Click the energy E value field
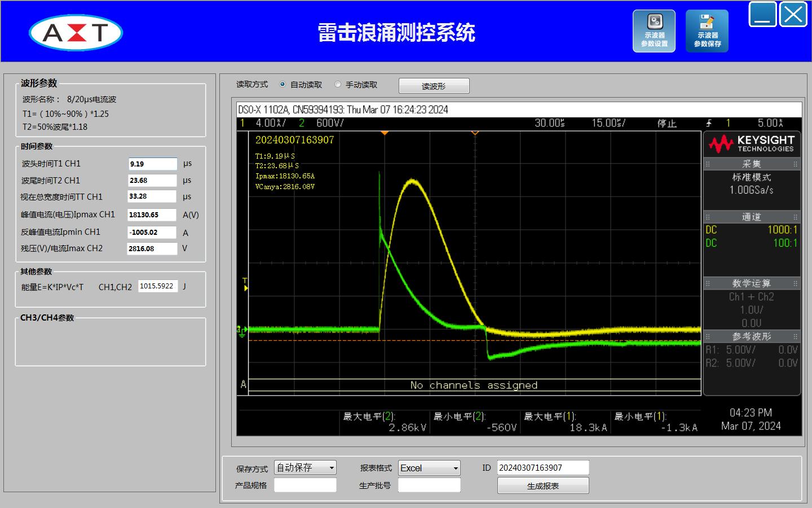Image resolution: width=812 pixels, height=508 pixels. [158, 286]
